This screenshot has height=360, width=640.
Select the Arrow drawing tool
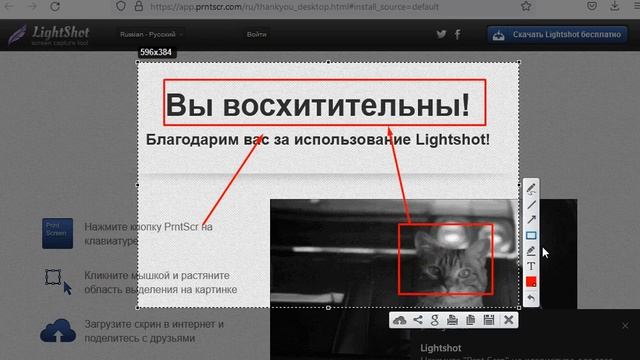point(531,220)
